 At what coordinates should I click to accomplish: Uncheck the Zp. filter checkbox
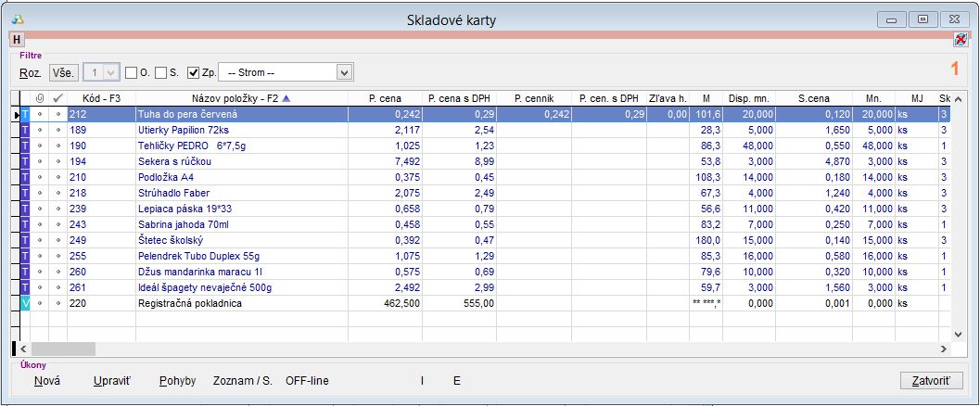click(193, 72)
